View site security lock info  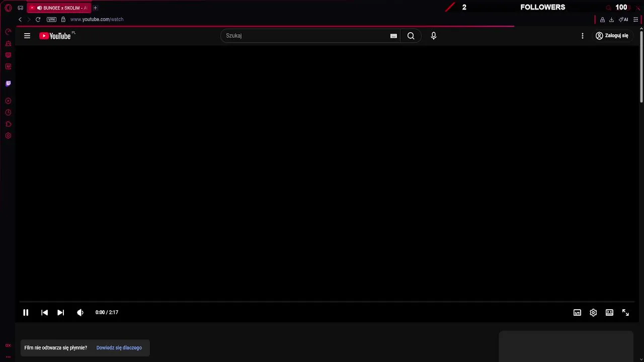coord(63,19)
